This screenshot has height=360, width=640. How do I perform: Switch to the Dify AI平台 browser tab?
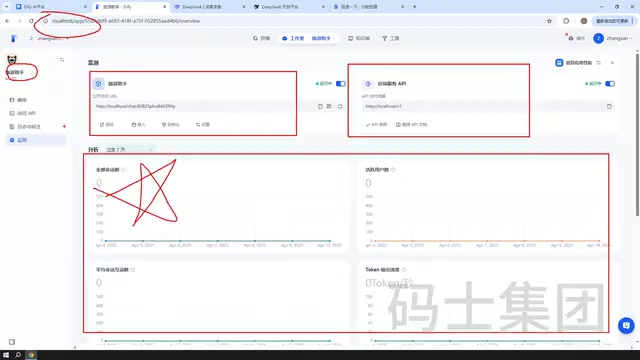(x=51, y=7)
